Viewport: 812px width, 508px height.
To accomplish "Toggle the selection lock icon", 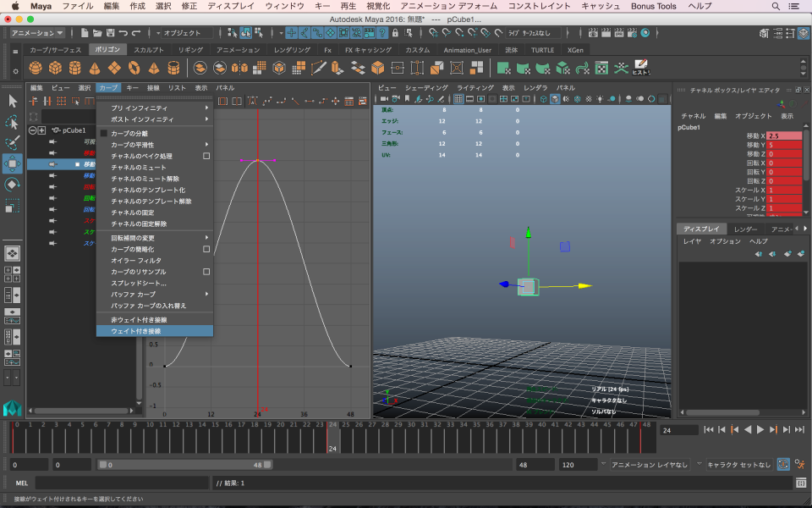I will 395,33.
